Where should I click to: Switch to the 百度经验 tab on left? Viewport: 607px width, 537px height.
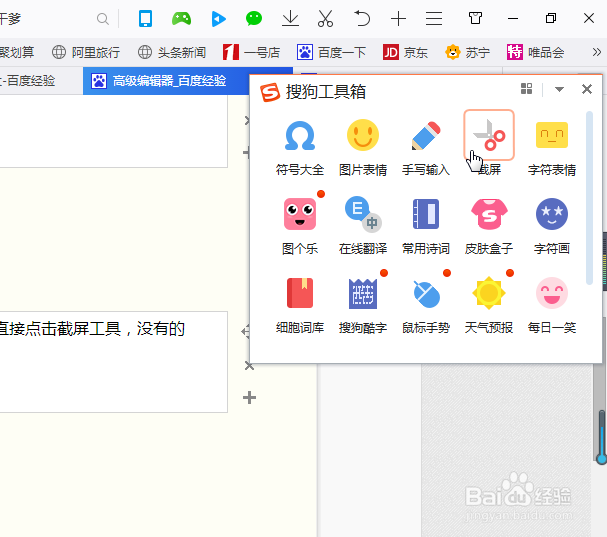[x=41, y=81]
